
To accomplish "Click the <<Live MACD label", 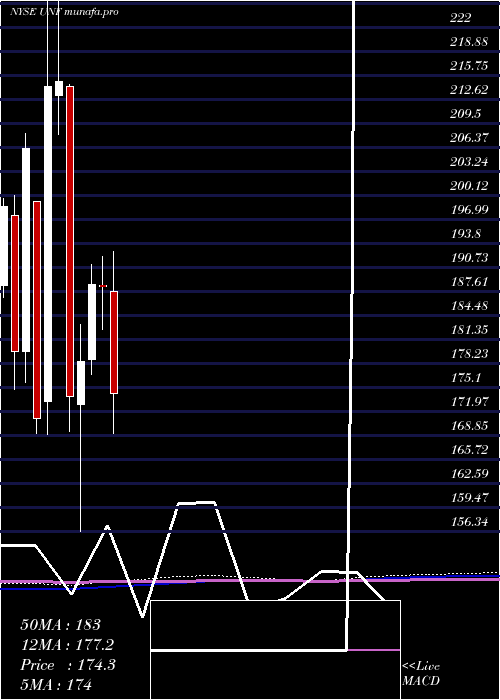I will pyautogui.click(x=421, y=674).
